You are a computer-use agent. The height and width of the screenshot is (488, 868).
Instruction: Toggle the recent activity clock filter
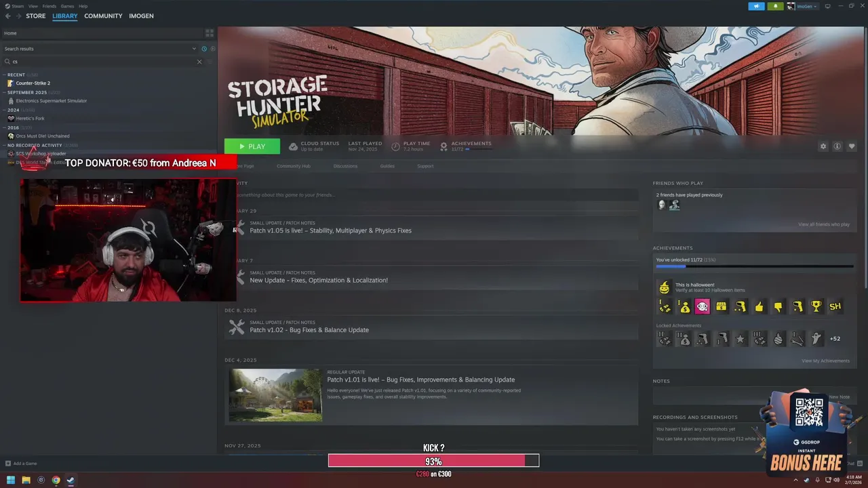[x=204, y=49]
